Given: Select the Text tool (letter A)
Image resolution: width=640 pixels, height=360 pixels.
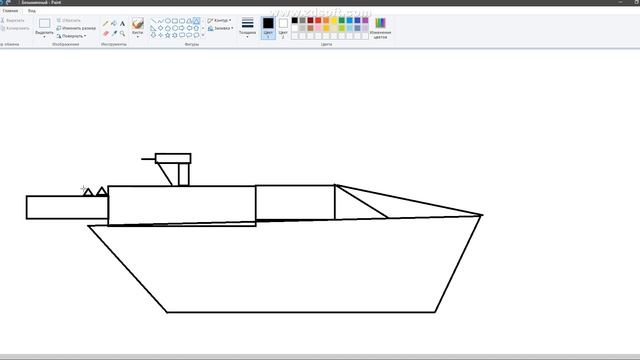Looking at the screenshot, I should [122, 24].
